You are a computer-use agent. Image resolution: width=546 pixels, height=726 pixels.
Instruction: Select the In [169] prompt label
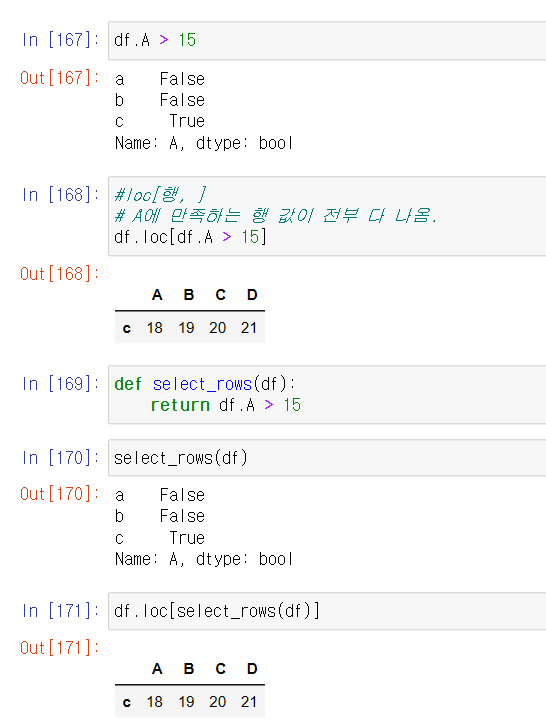[60, 384]
